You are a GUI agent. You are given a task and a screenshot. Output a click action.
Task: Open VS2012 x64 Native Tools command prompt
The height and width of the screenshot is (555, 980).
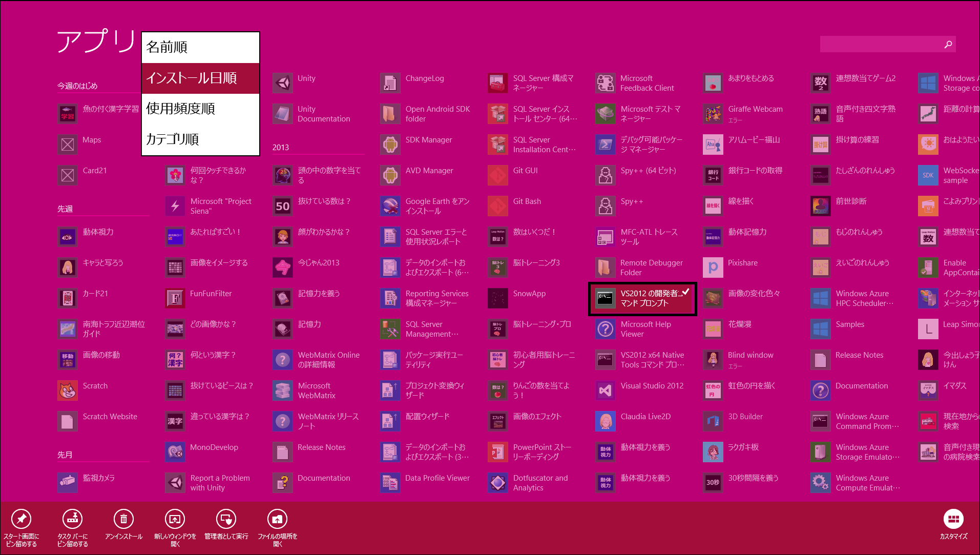tap(606, 360)
